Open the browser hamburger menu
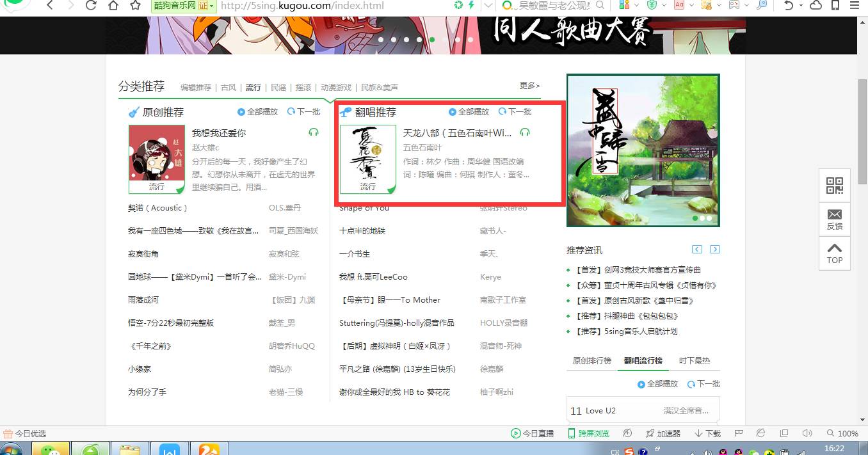Viewport: 868px width, 455px height. [x=856, y=6]
